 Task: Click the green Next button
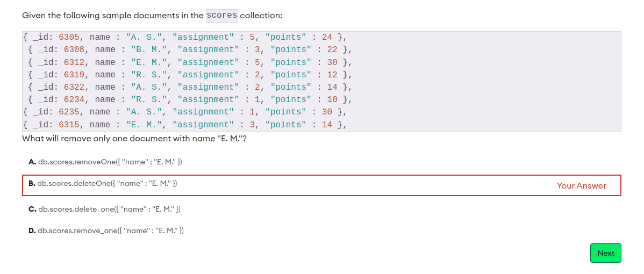point(605,253)
